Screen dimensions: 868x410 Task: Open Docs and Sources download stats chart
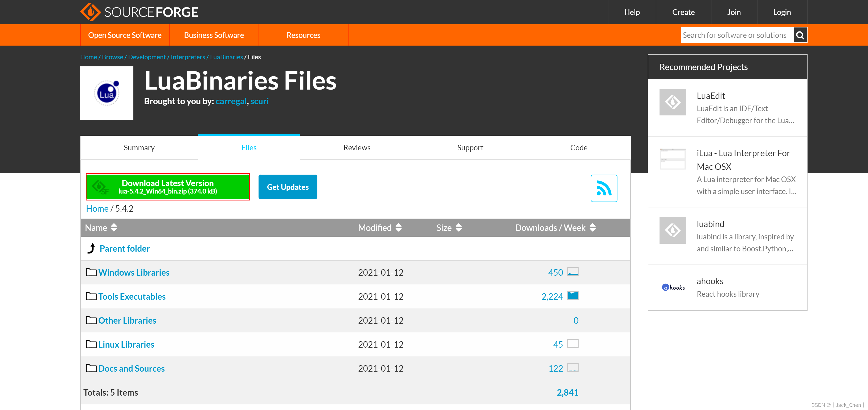tap(573, 368)
